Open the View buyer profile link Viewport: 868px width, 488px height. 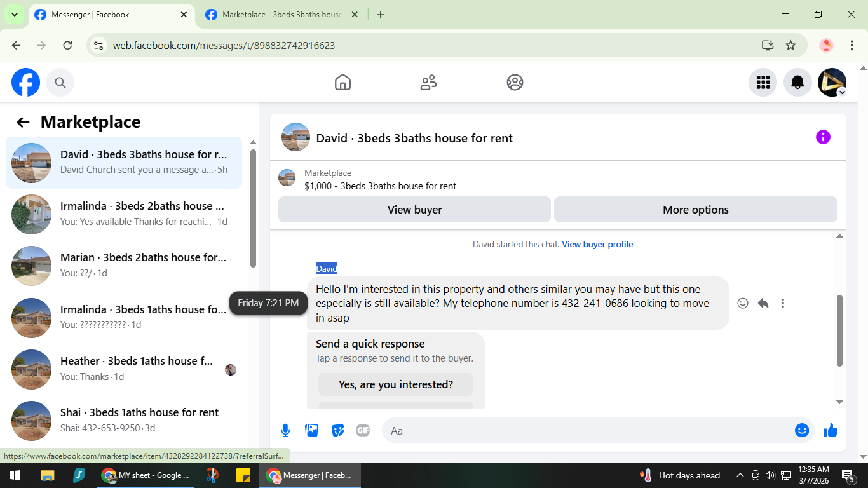tap(597, 244)
